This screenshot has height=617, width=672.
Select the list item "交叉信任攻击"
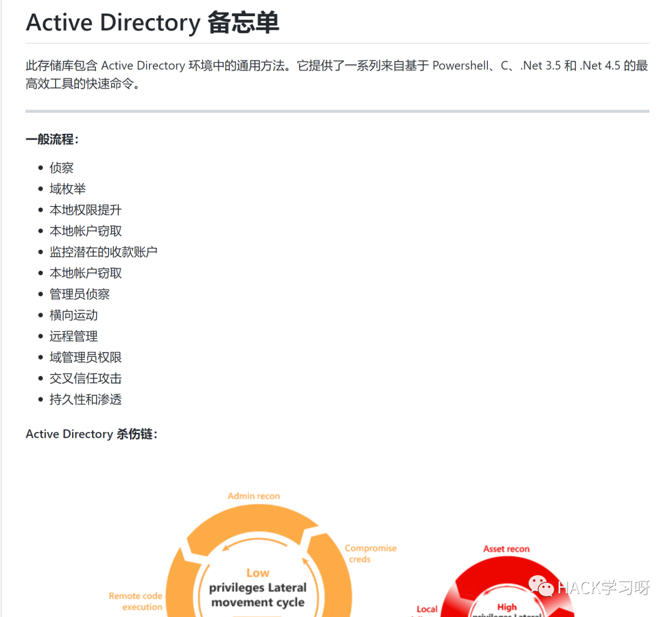[x=85, y=378]
